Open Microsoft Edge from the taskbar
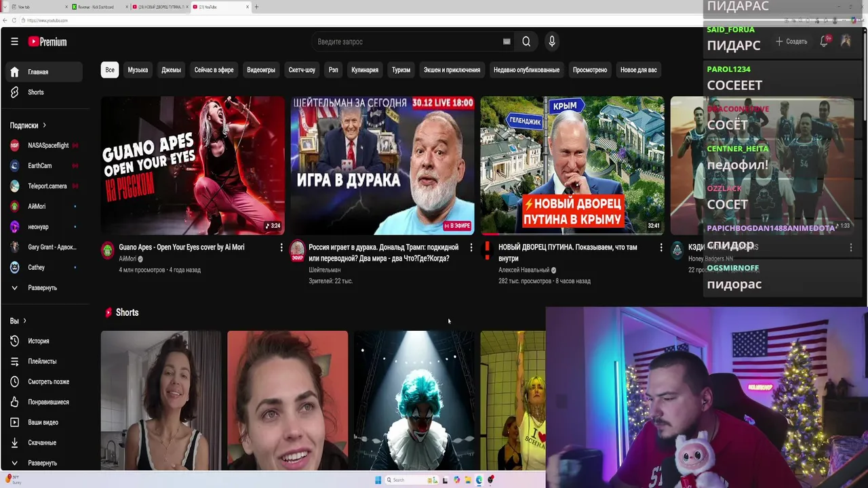Viewport: 868px width, 488px height. coord(479,480)
